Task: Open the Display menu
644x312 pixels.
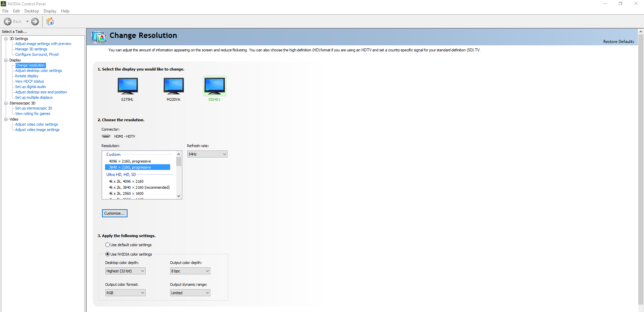Action: (50, 11)
